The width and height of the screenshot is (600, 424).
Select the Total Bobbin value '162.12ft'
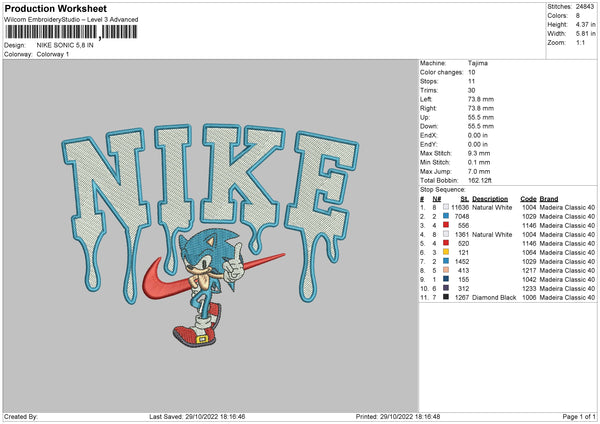point(480,181)
